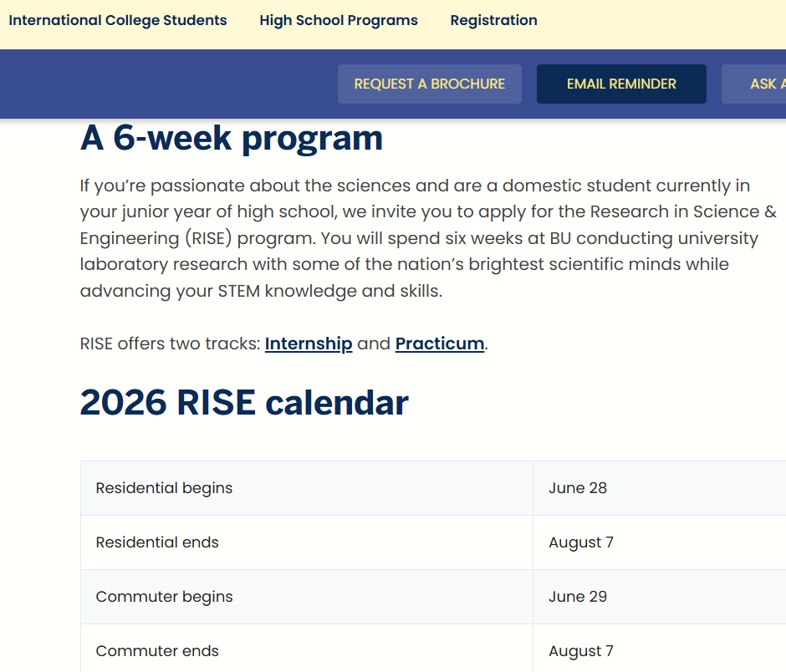Click the "A 6-week program" heading

[x=232, y=138]
